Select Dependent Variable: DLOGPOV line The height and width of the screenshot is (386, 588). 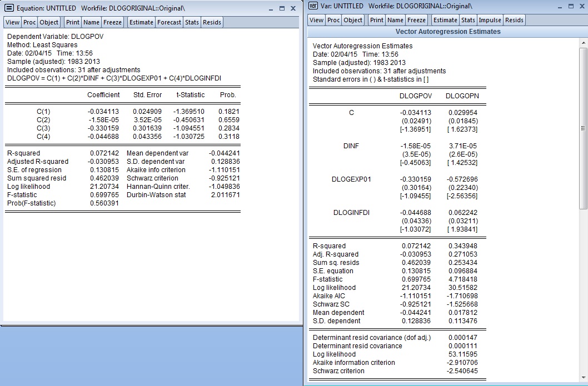pos(55,36)
